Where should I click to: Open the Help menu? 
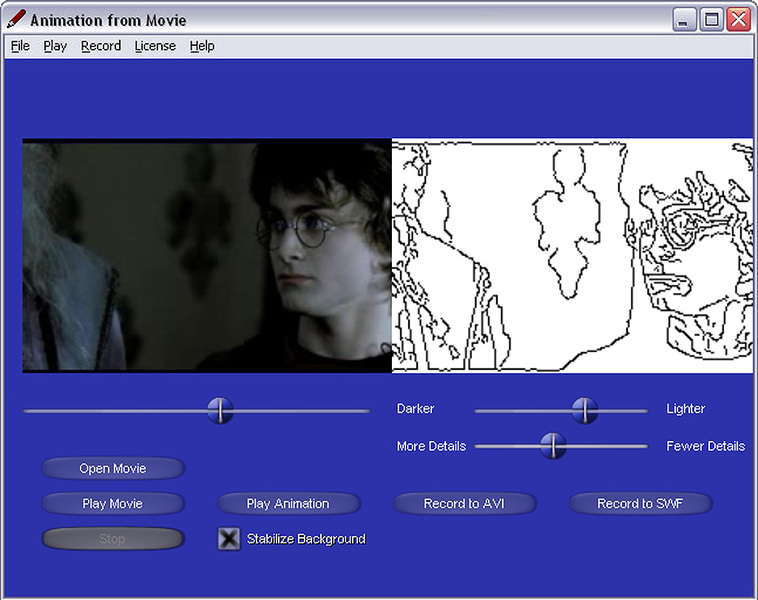click(202, 46)
